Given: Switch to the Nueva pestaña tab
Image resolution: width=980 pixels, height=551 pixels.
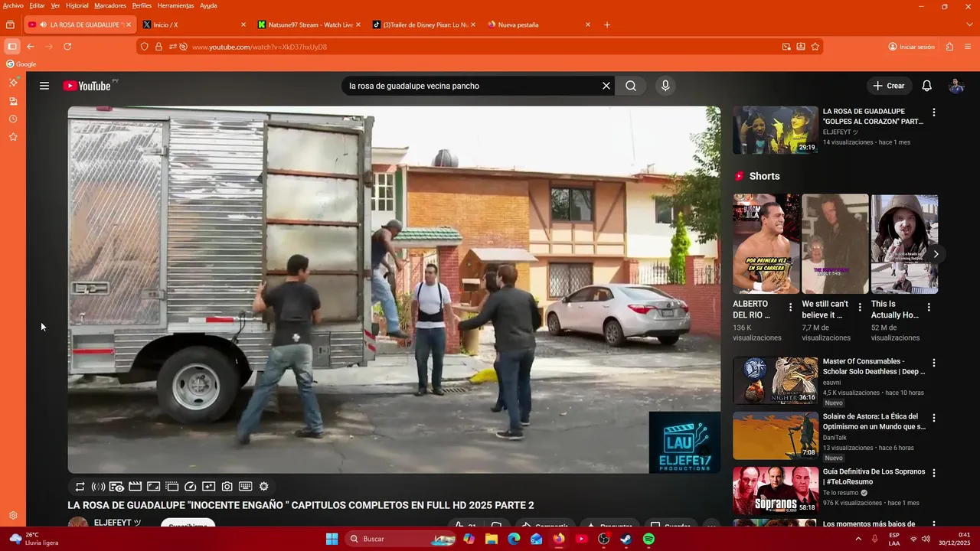Looking at the screenshot, I should point(539,24).
